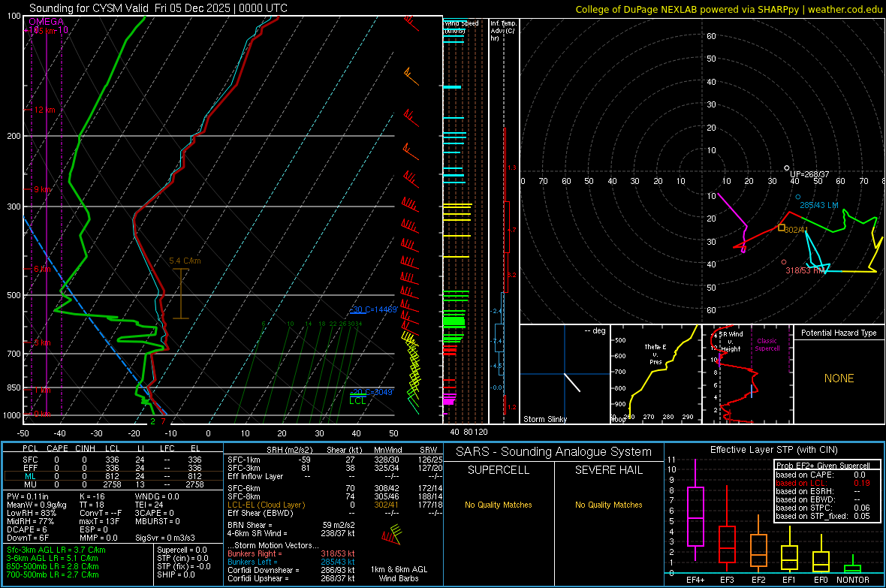Click the BRN Shear value line
Screen dimensions: 886x588
point(291,525)
